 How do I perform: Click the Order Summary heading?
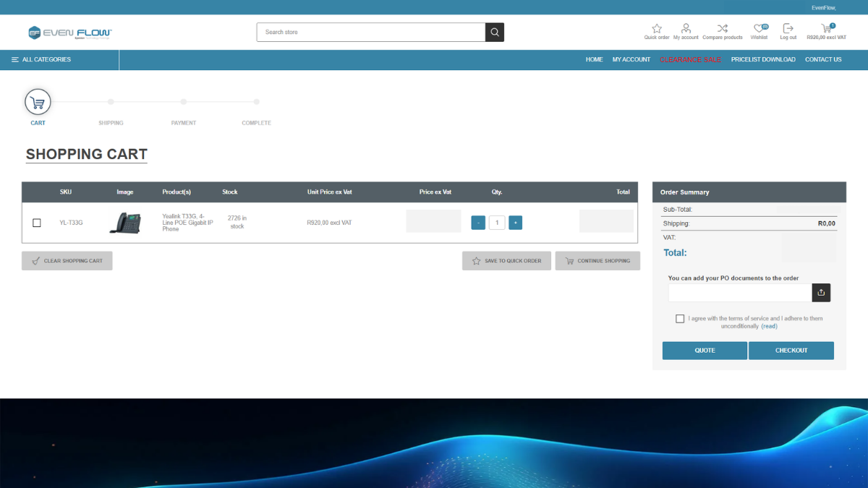tap(684, 192)
